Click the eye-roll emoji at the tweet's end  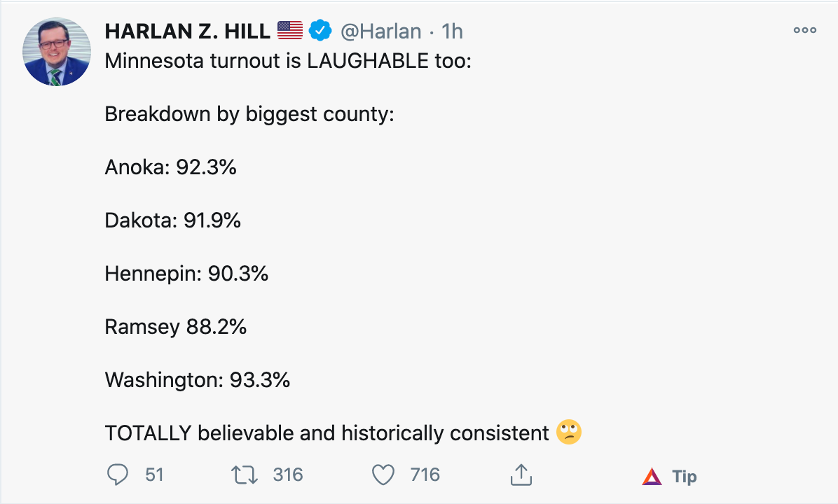click(569, 433)
